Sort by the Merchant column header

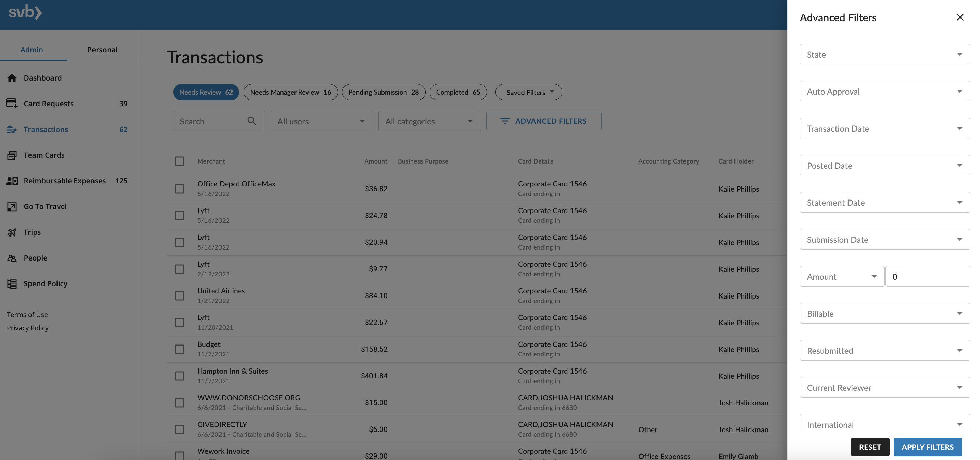point(211,161)
